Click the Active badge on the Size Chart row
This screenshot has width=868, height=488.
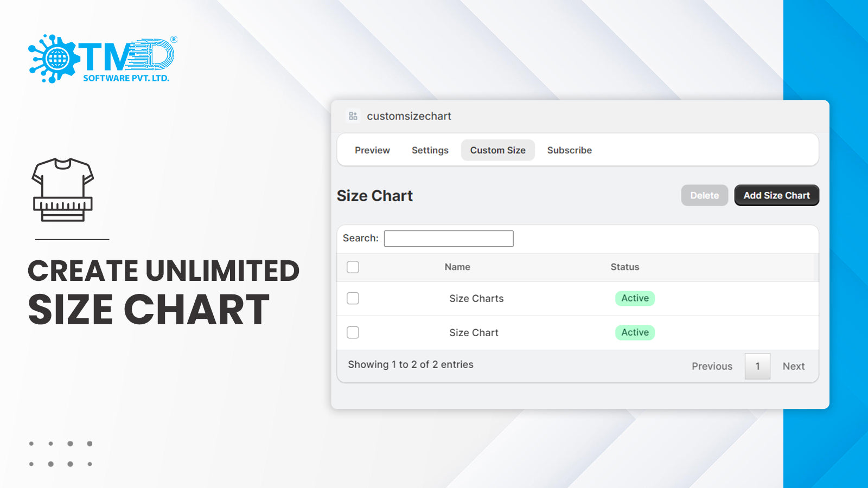point(635,332)
